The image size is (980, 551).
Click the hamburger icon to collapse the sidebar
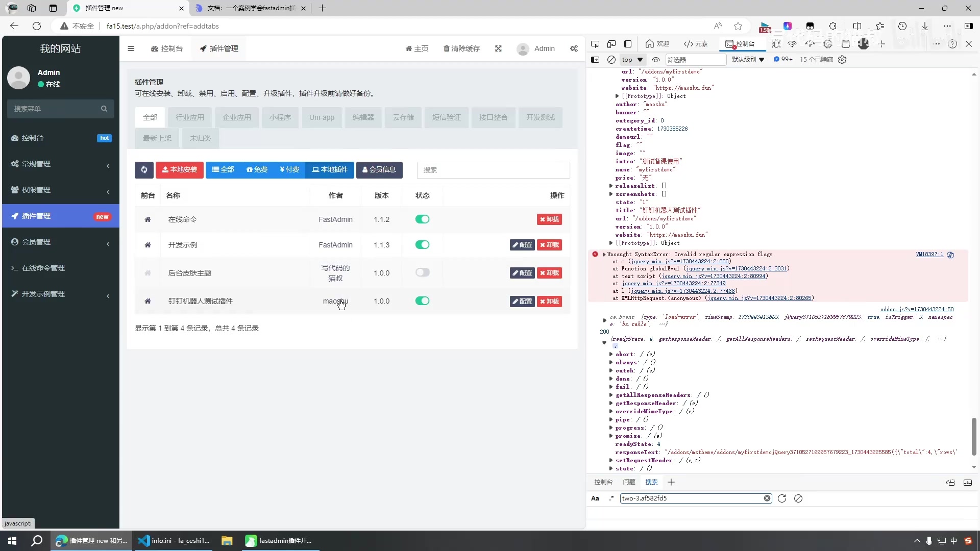(131, 48)
